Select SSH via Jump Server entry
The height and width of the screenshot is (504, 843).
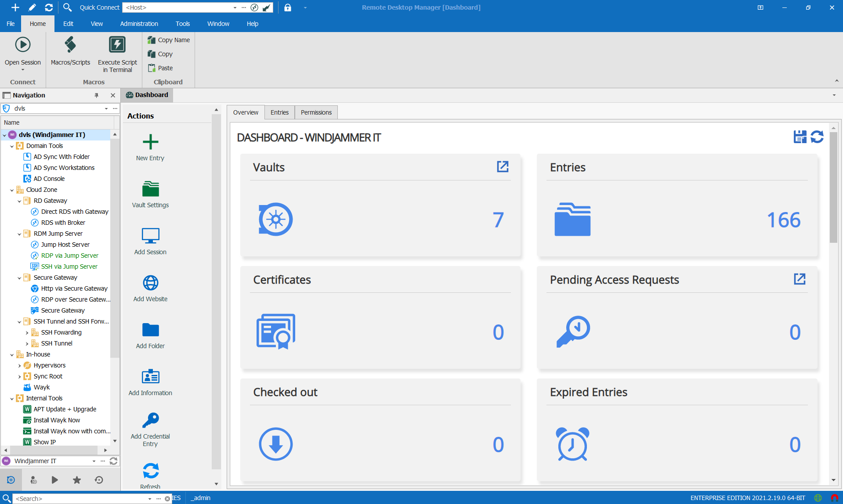[69, 266]
